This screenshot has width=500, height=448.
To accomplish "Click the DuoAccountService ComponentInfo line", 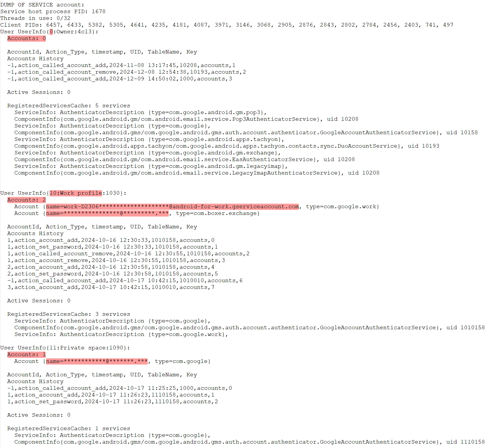I will click(x=227, y=146).
